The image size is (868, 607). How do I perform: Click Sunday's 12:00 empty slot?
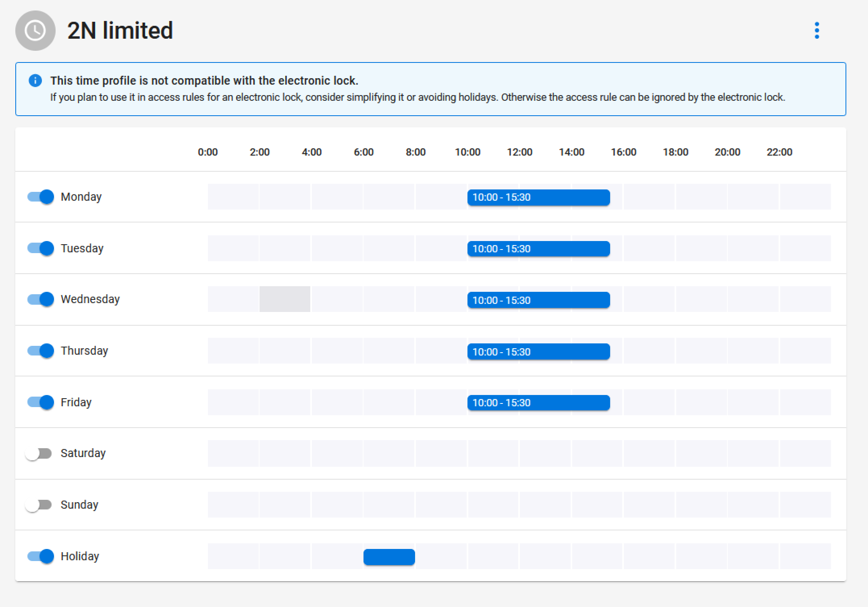(545, 505)
